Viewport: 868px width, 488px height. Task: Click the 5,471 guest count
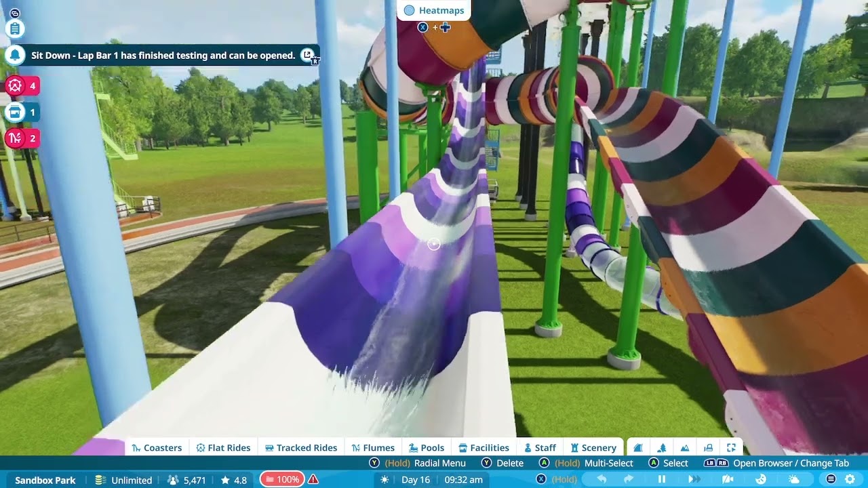[186, 480]
